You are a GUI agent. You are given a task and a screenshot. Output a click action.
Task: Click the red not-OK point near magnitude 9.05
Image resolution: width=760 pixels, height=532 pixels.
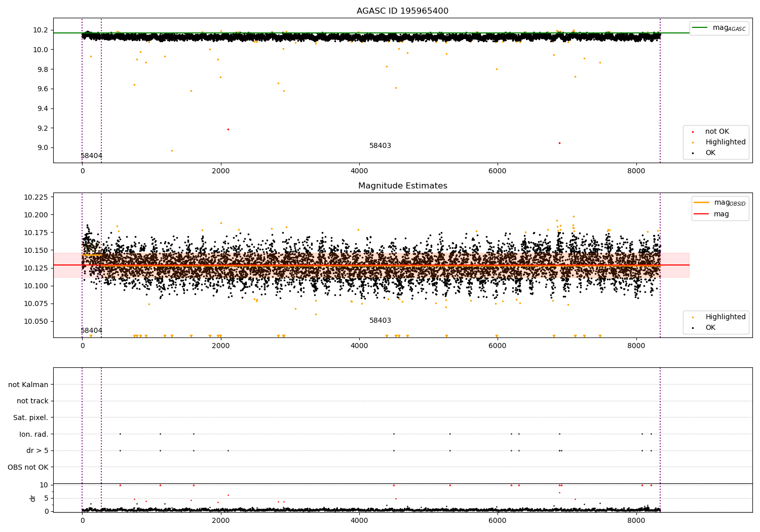[559, 143]
